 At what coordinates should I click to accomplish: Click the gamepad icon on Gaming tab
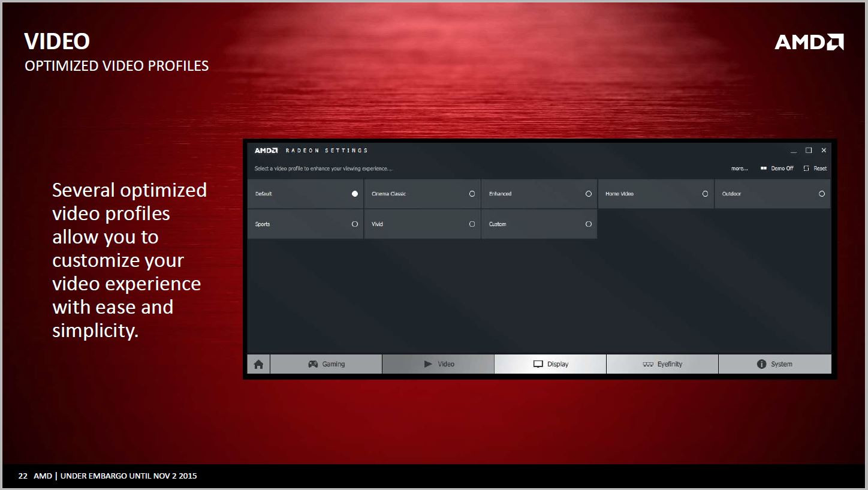(313, 364)
